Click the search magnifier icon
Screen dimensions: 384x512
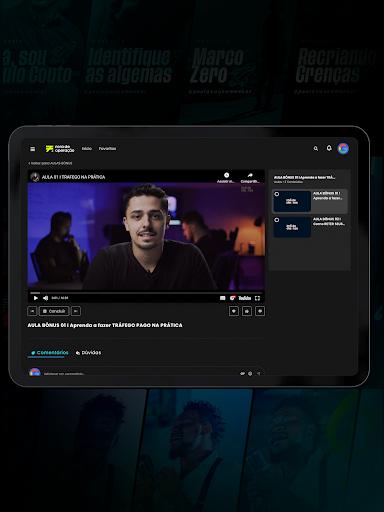pos(316,149)
